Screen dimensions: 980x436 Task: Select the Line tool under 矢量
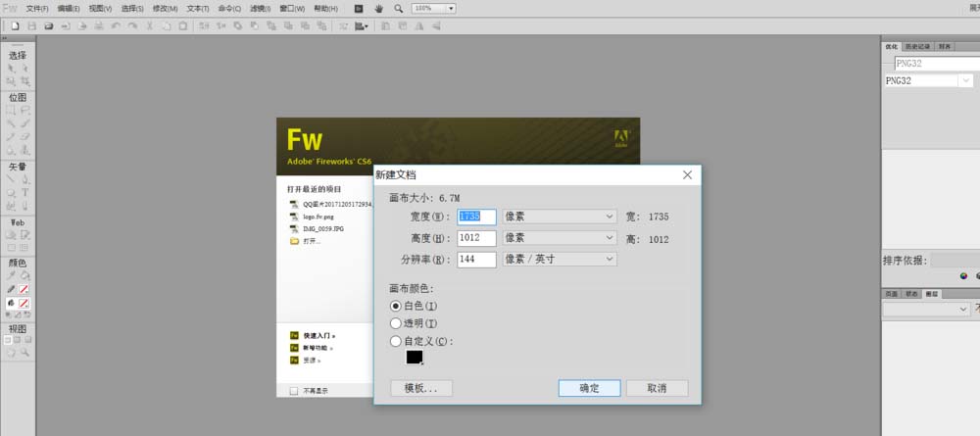point(11,179)
